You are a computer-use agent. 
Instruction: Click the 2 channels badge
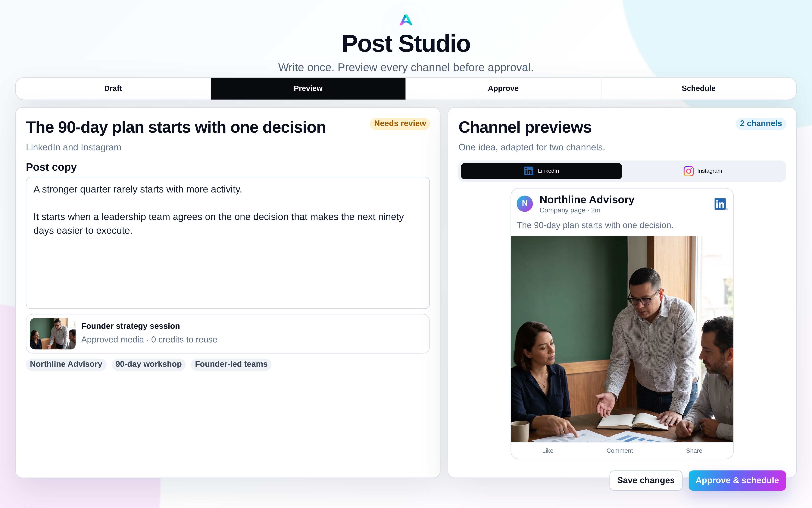coord(761,124)
